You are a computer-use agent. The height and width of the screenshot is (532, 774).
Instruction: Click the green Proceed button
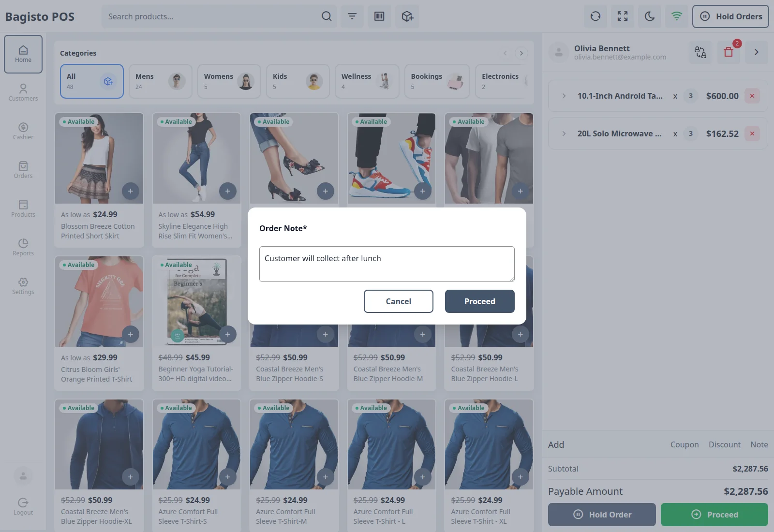pyautogui.click(x=714, y=515)
